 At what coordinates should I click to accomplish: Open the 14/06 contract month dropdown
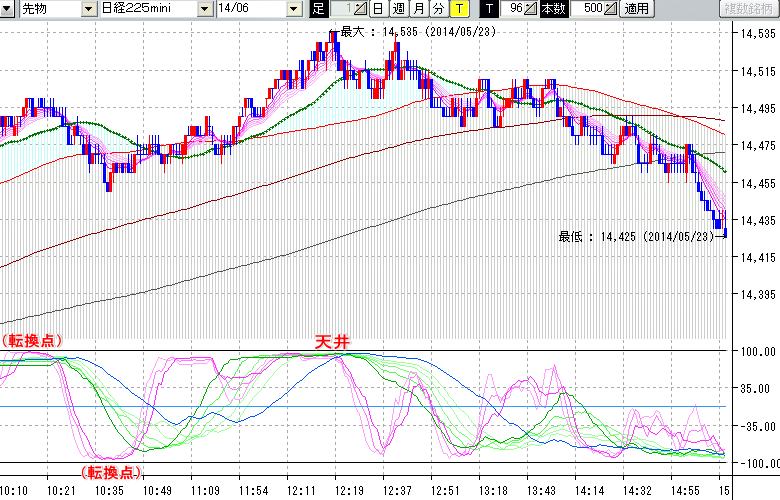[x=293, y=9]
